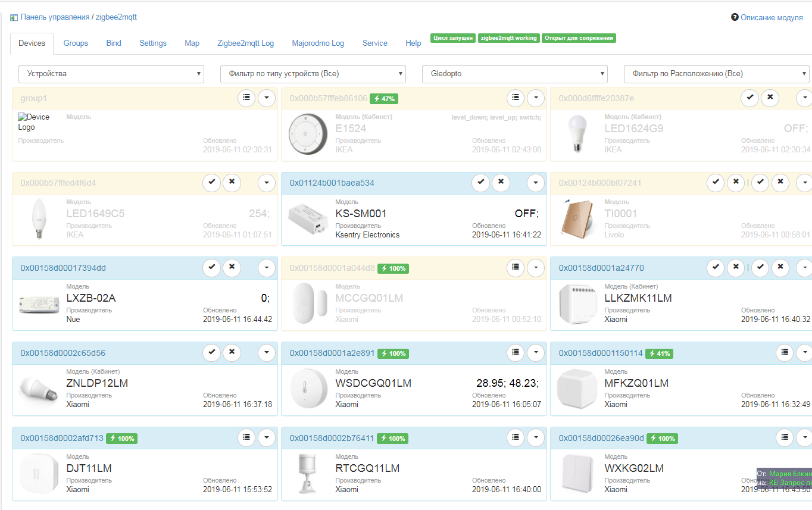This screenshot has width=812, height=510.
Task: Turn on ZNLDP12LM bulb with checkmark button
Action: pyautogui.click(x=212, y=352)
